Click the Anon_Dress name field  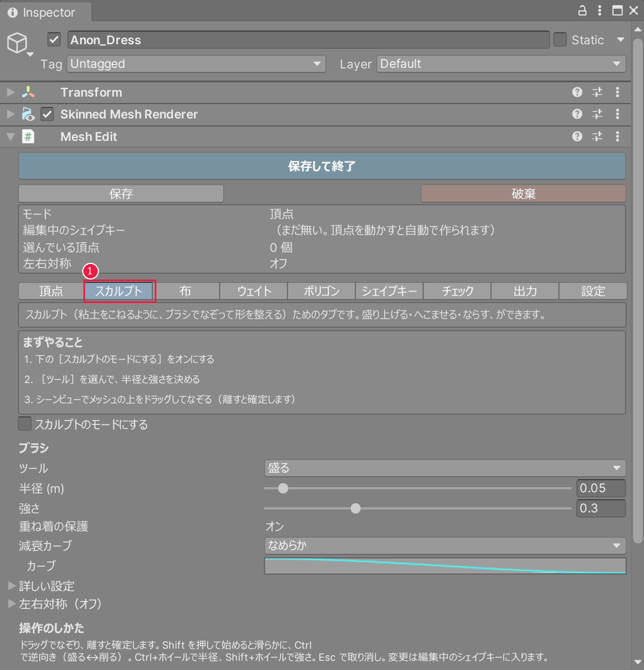[x=308, y=40]
